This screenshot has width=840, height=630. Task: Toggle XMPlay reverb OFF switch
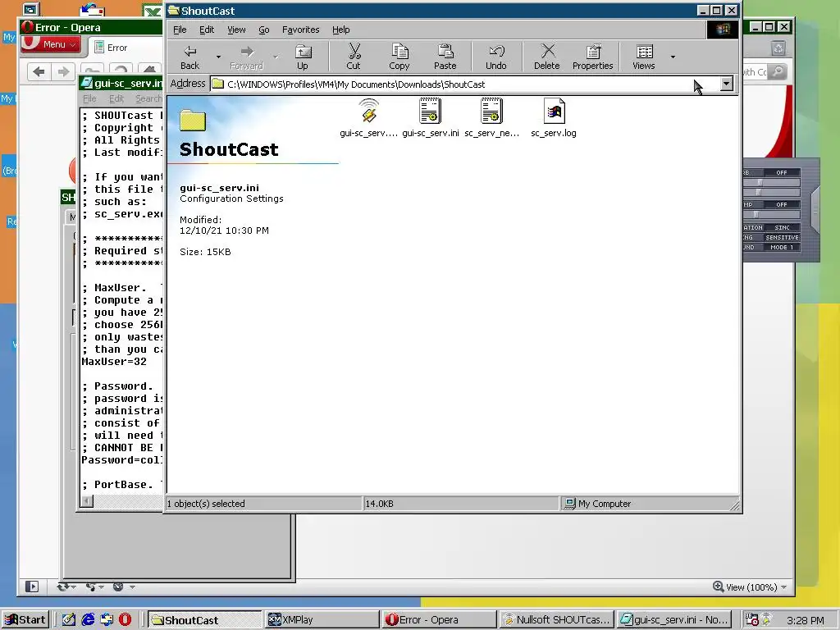click(x=781, y=172)
